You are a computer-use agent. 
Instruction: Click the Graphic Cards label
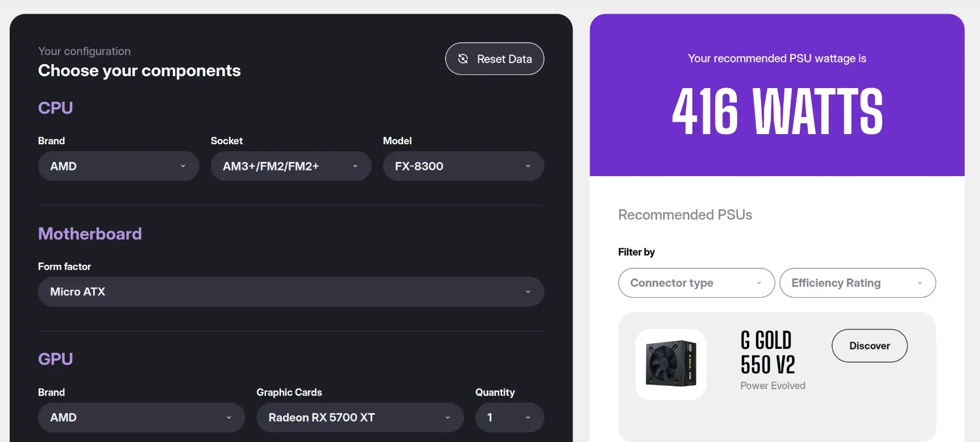289,393
